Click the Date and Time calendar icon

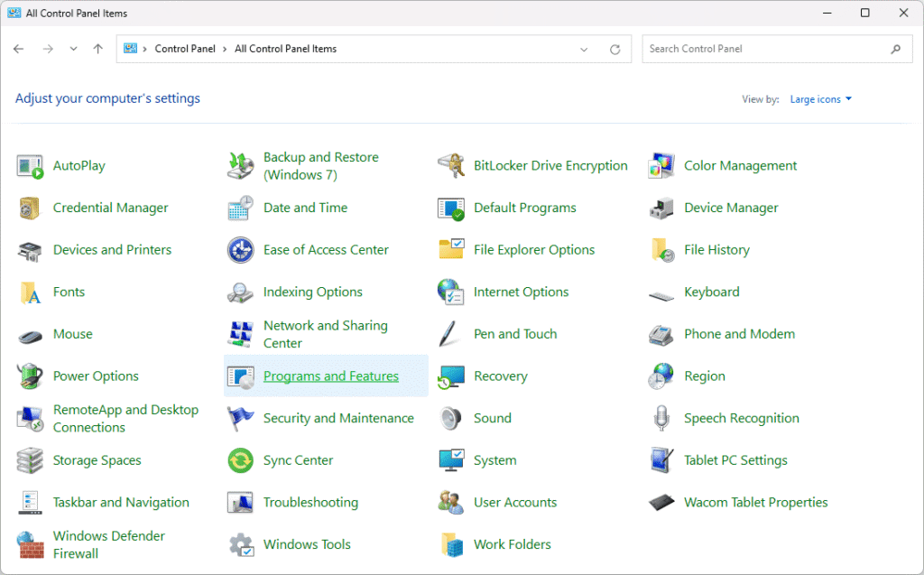240,209
